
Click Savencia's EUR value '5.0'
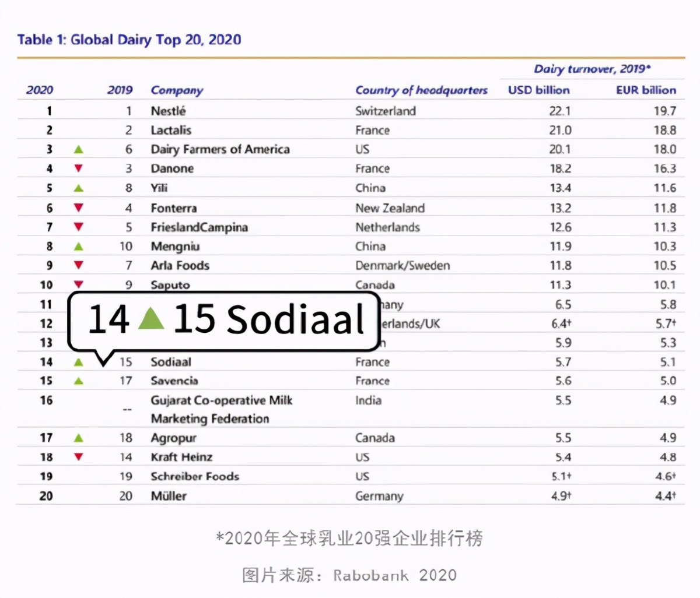668,381
